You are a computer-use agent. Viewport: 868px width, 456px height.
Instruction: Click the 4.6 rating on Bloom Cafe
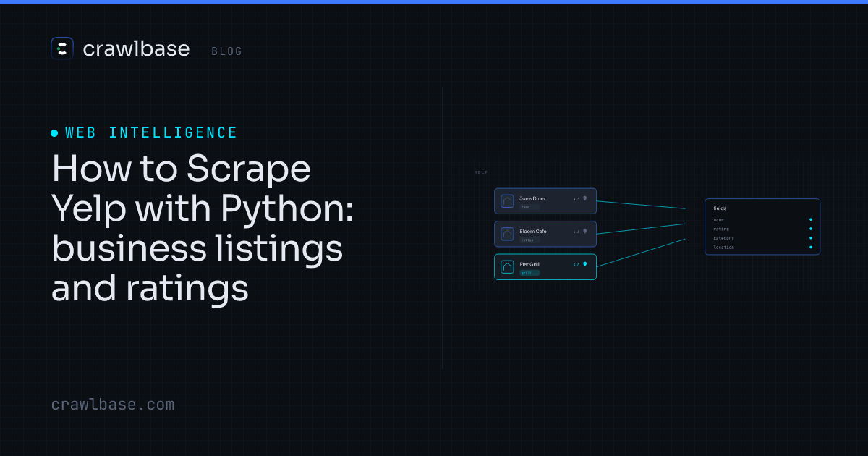pos(576,232)
